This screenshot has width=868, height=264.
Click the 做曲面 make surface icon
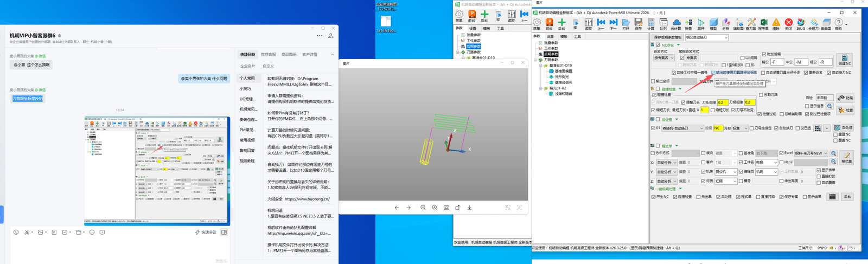(x=826, y=23)
